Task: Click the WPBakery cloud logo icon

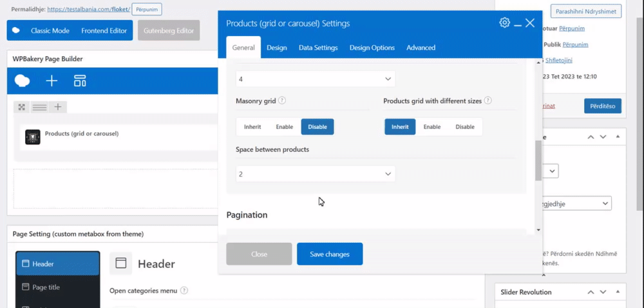Action: point(22,81)
